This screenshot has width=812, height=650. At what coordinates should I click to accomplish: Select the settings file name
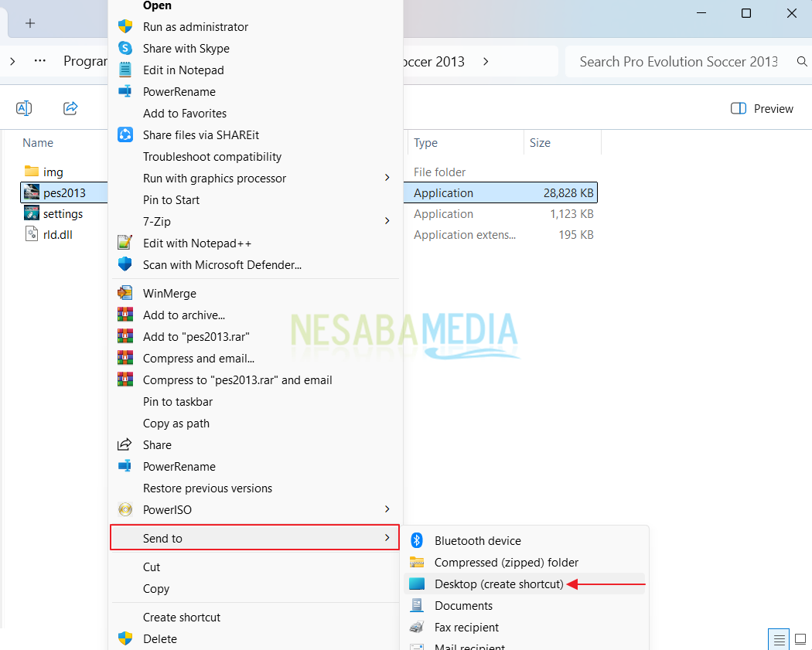click(x=63, y=214)
